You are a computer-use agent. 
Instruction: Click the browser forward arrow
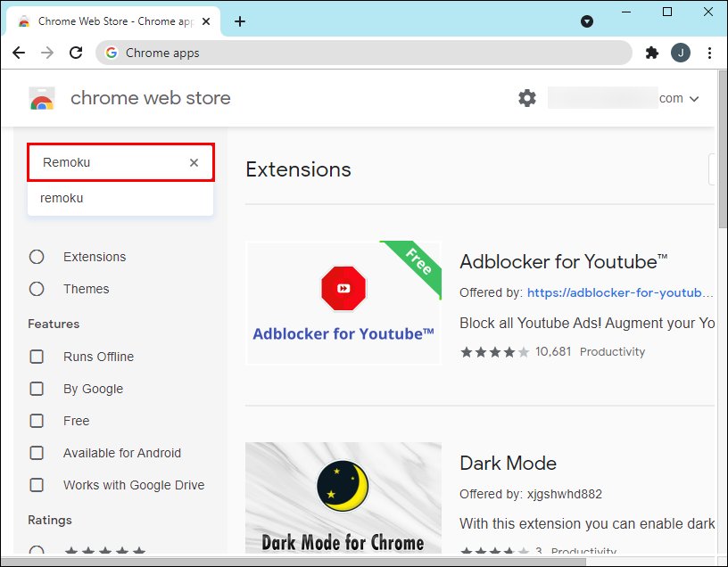[x=47, y=53]
